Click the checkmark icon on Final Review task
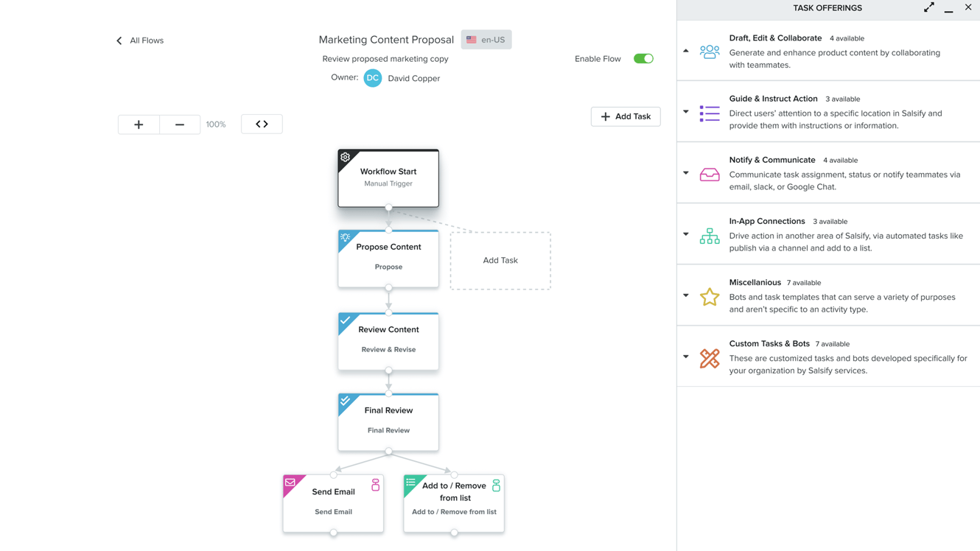The image size is (980, 551). click(x=346, y=401)
